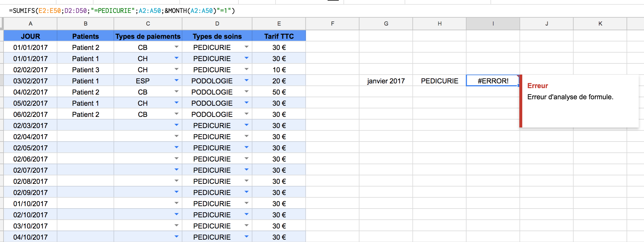
Task: Select the janvier 2017 cell
Action: click(386, 80)
